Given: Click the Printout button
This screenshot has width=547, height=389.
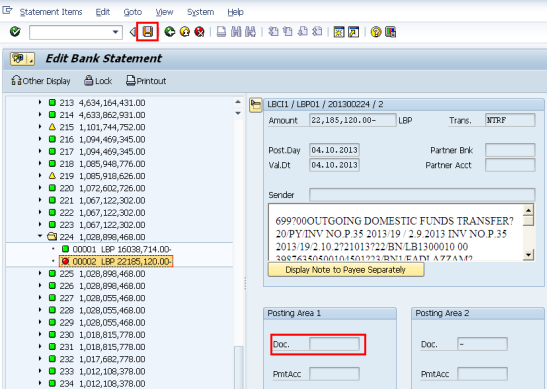Looking at the screenshot, I should point(146,81).
